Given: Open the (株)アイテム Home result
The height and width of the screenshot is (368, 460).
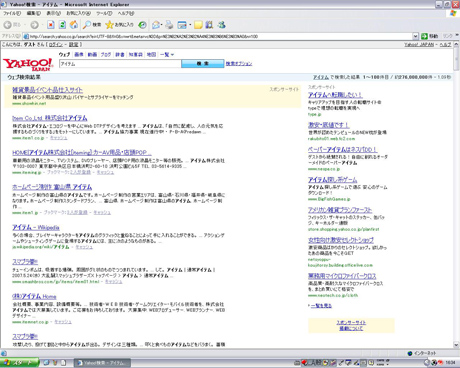Looking at the screenshot, I should 34,296.
